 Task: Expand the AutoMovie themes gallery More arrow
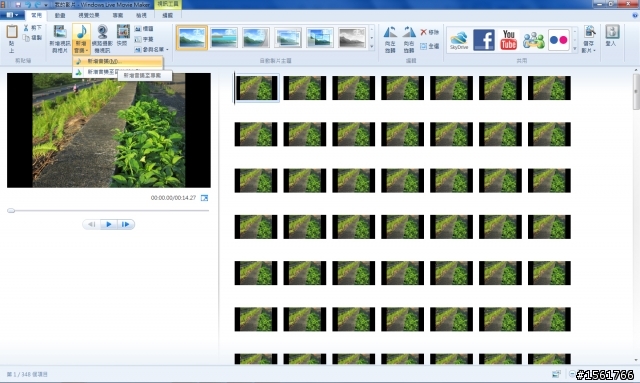pos(371,47)
